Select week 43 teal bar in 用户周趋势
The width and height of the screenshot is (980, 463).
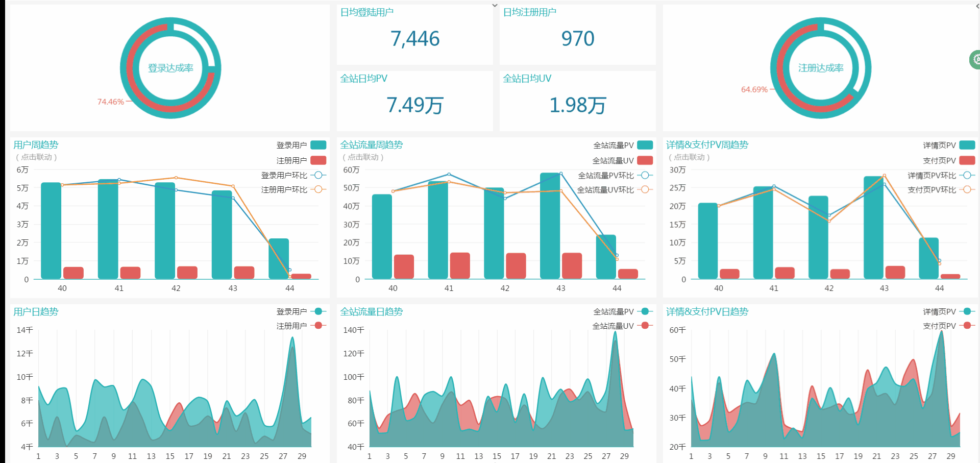click(x=222, y=235)
